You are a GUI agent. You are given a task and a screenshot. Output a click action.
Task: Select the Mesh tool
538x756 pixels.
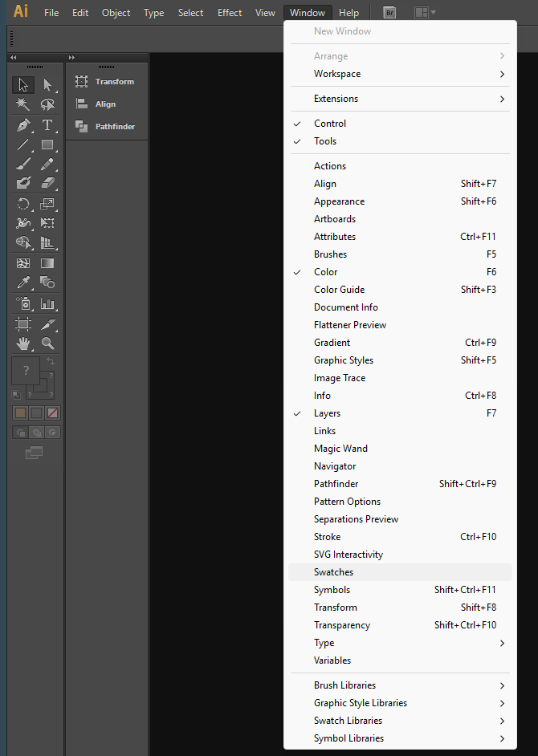(23, 263)
